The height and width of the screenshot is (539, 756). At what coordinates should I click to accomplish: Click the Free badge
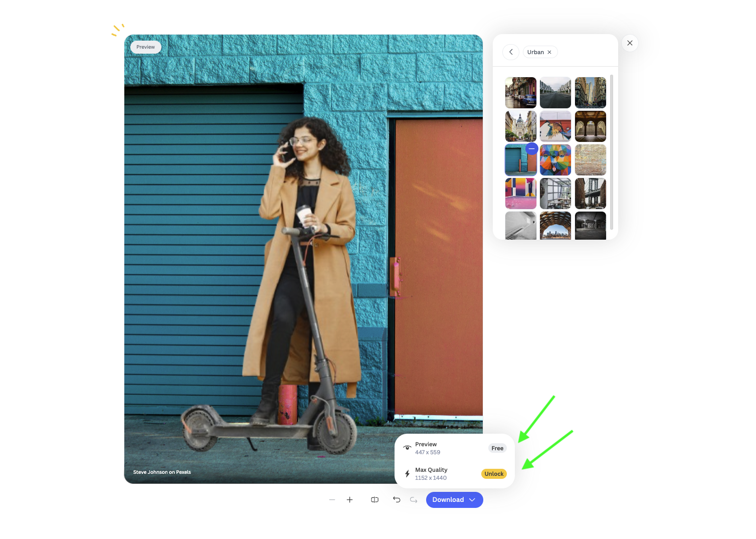pos(497,448)
